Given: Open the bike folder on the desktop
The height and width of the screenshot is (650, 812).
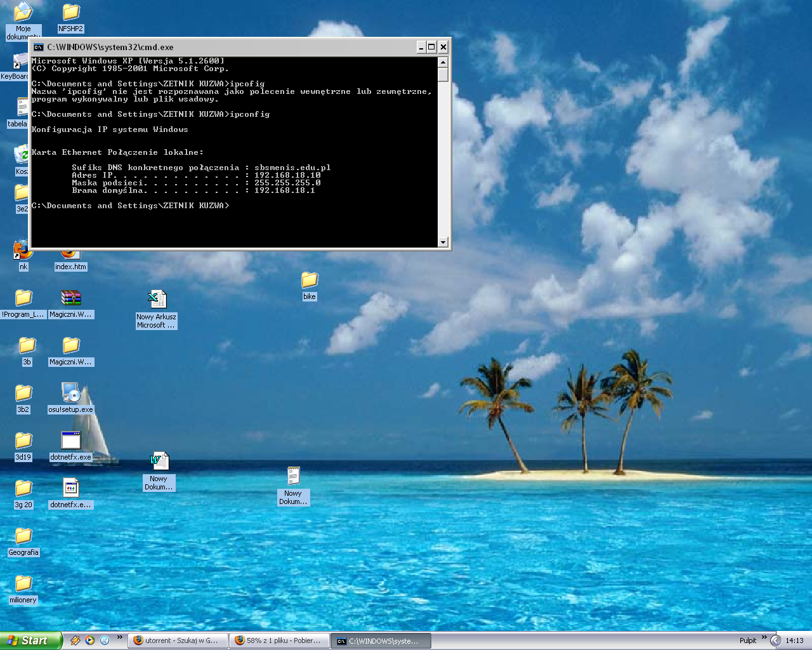Looking at the screenshot, I should pyautogui.click(x=309, y=281).
